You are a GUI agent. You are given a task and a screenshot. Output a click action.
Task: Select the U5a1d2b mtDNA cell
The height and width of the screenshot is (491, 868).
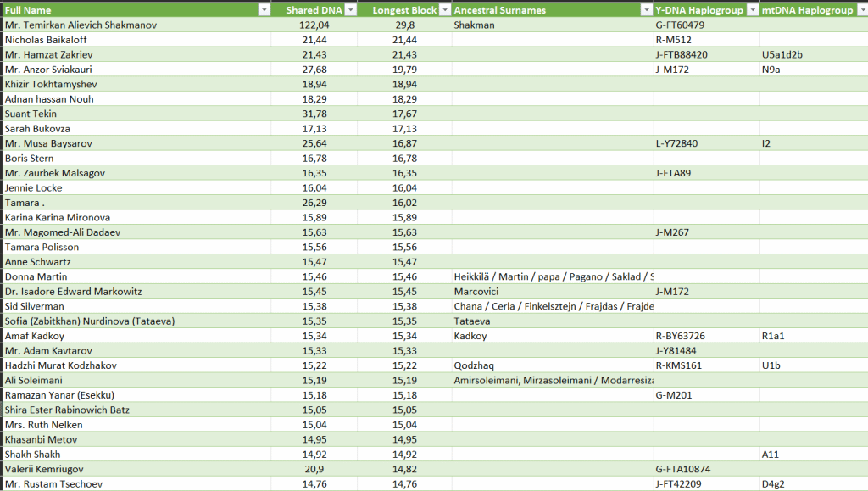(782, 55)
